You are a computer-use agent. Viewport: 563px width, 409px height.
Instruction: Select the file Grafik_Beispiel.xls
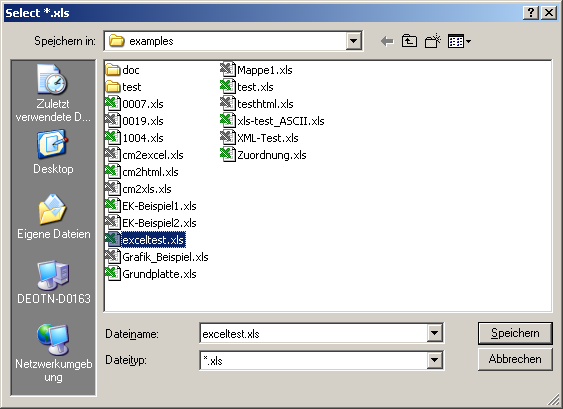point(157,257)
